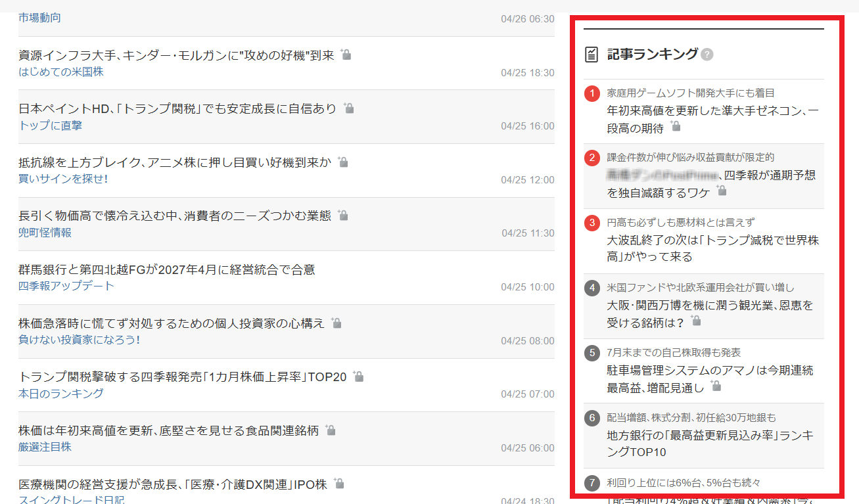The width and height of the screenshot is (859, 504).
Task: Click lock icon after 日本ペイントHD headline
Action: pos(348,108)
